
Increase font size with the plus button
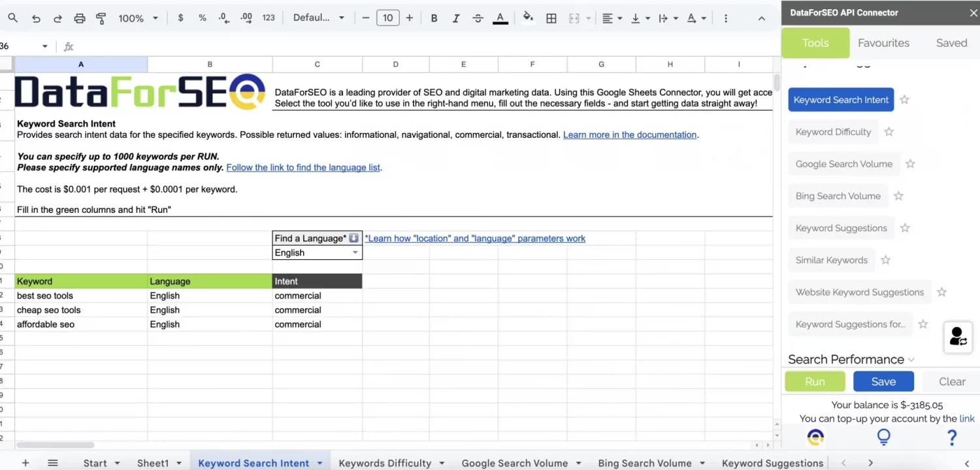[x=410, y=18]
